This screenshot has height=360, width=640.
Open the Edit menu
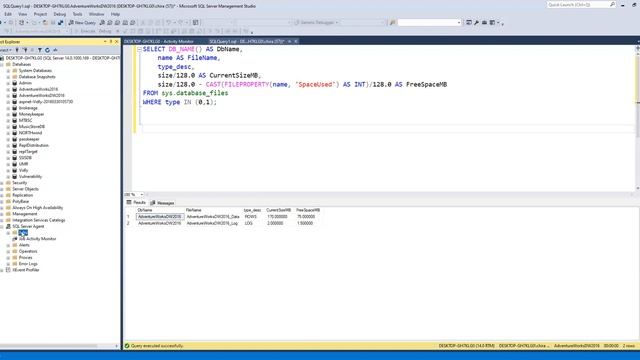coord(8,14)
